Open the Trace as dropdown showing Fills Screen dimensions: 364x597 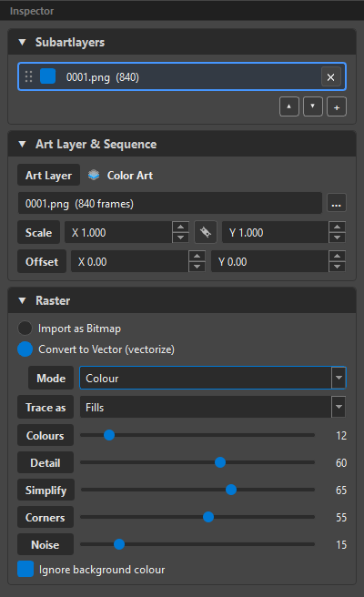212,407
